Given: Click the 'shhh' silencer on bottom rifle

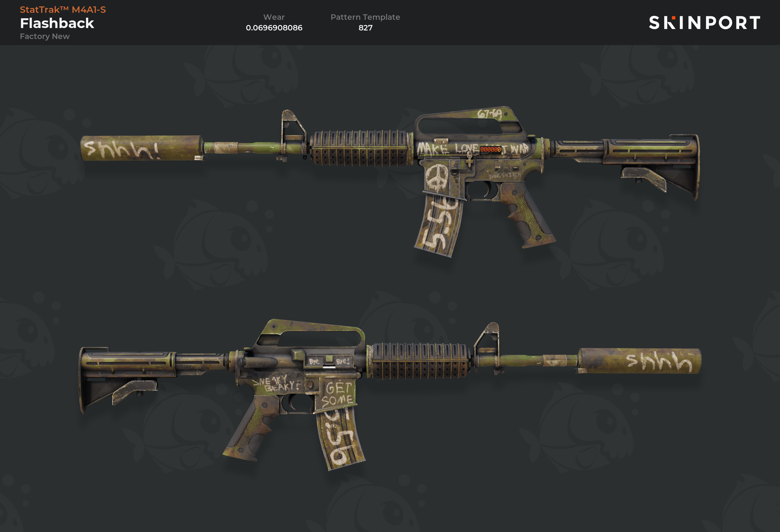Looking at the screenshot, I should tap(639, 361).
